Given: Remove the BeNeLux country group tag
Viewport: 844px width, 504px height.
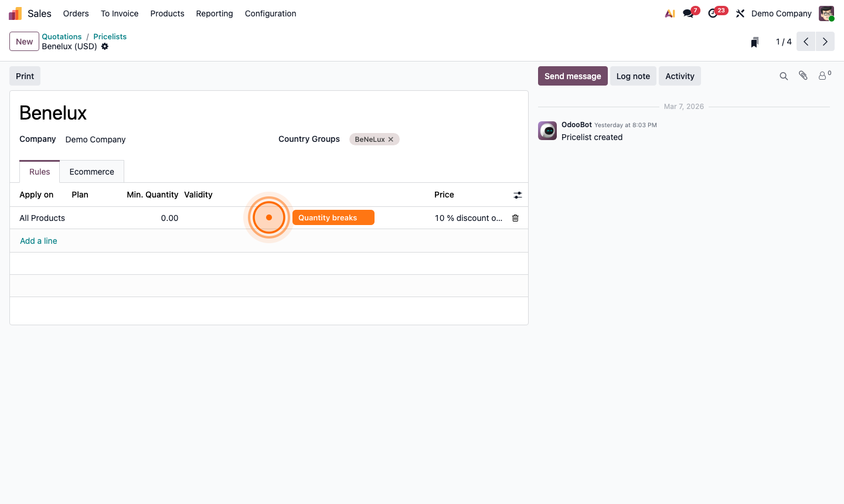Looking at the screenshot, I should [390, 139].
